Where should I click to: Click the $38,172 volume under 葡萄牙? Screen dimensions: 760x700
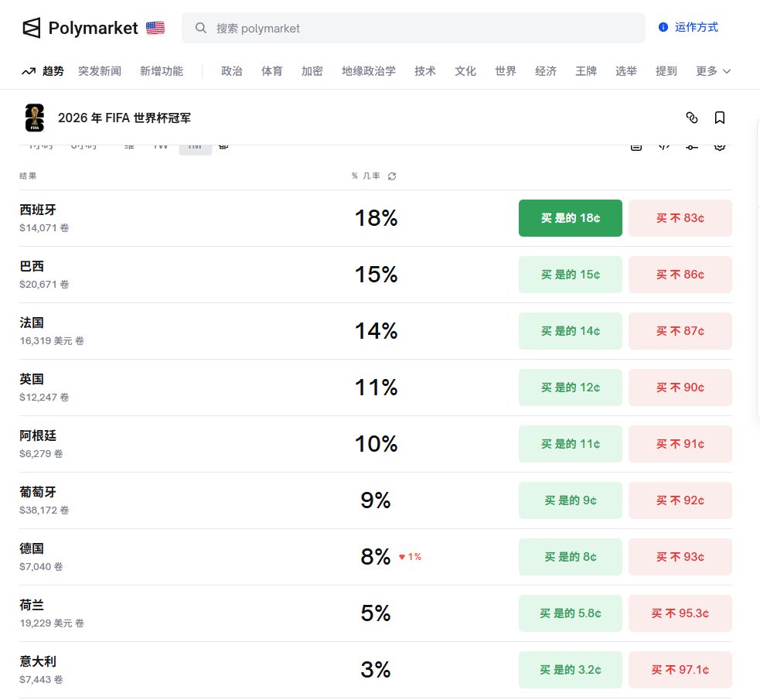click(44, 510)
